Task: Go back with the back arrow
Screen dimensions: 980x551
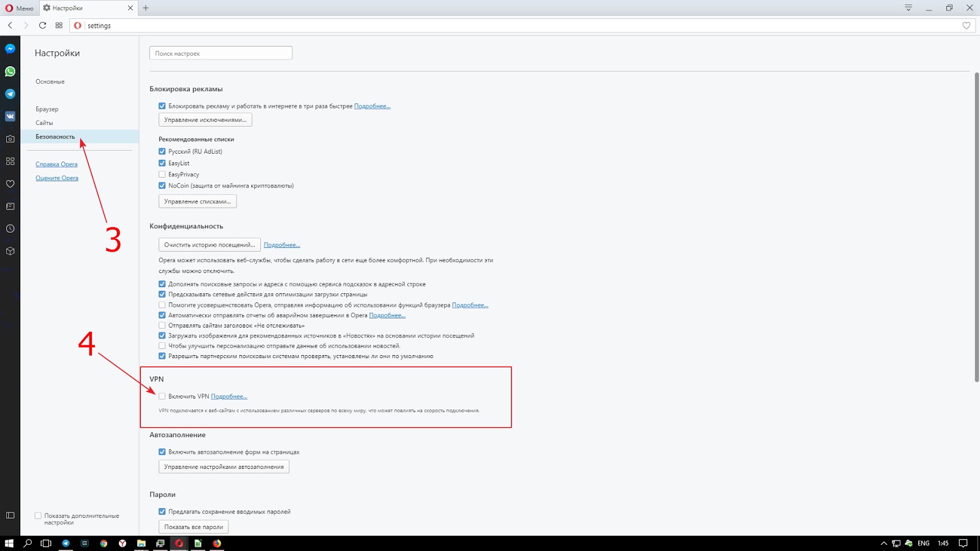Action: 10,25
